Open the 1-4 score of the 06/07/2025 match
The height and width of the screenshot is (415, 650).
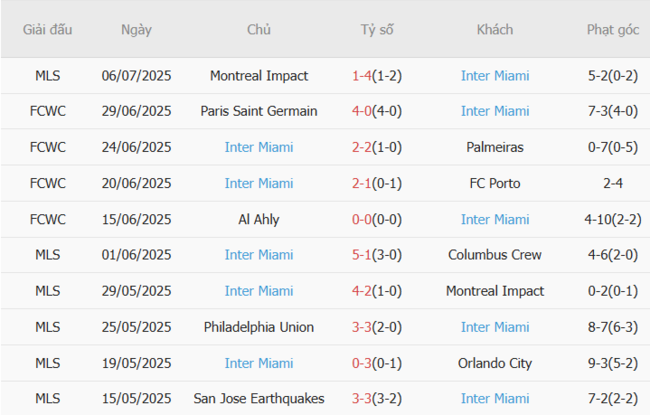click(x=363, y=76)
